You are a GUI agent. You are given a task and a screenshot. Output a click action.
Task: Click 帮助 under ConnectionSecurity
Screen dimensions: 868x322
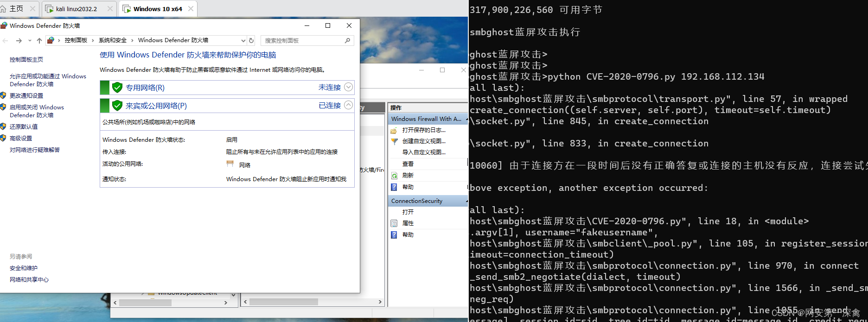click(x=408, y=235)
